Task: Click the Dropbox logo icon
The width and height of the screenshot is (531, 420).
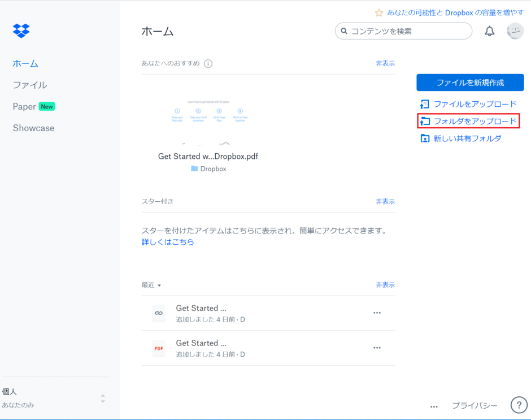Action: [x=21, y=31]
